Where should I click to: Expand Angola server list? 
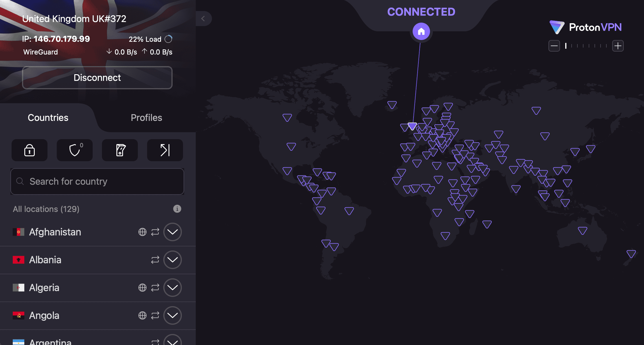coord(173,315)
